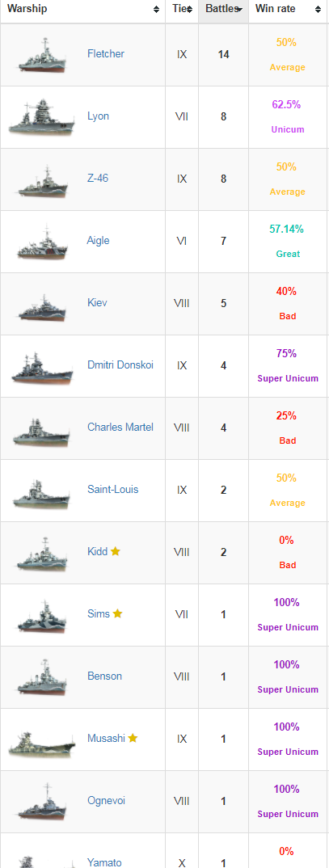
Task: Open the Kiev ship link
Action: pyautogui.click(x=97, y=303)
